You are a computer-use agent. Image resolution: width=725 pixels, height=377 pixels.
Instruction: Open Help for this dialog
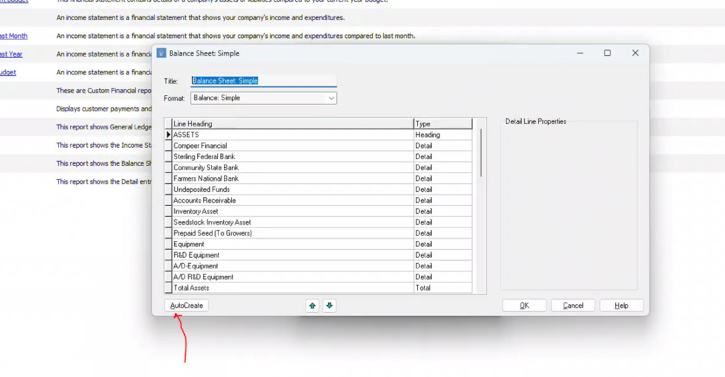pos(621,306)
